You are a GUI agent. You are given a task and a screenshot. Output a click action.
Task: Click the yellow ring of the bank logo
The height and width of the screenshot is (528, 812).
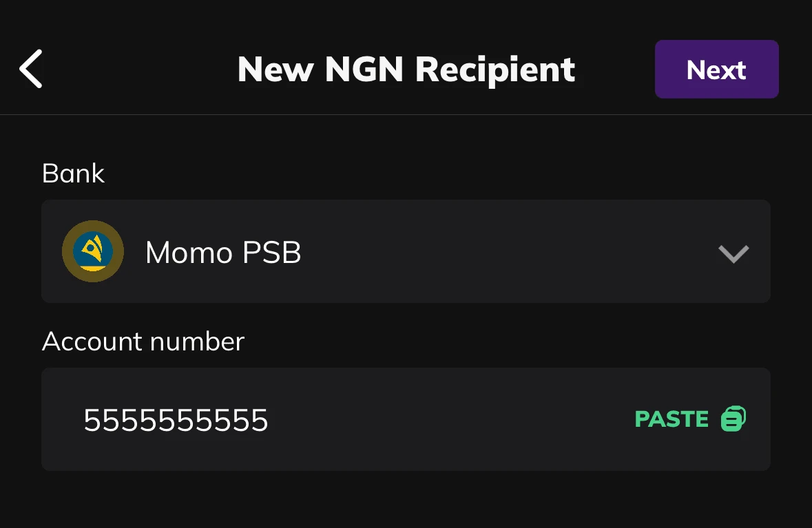[67, 251]
